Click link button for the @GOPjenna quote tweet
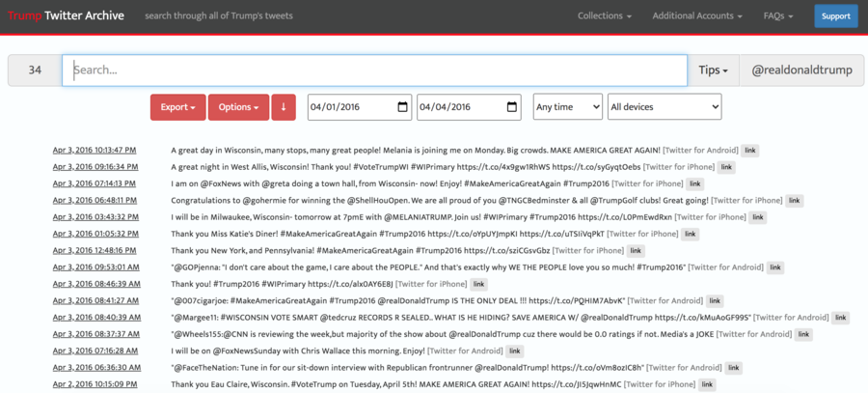 click(x=775, y=267)
